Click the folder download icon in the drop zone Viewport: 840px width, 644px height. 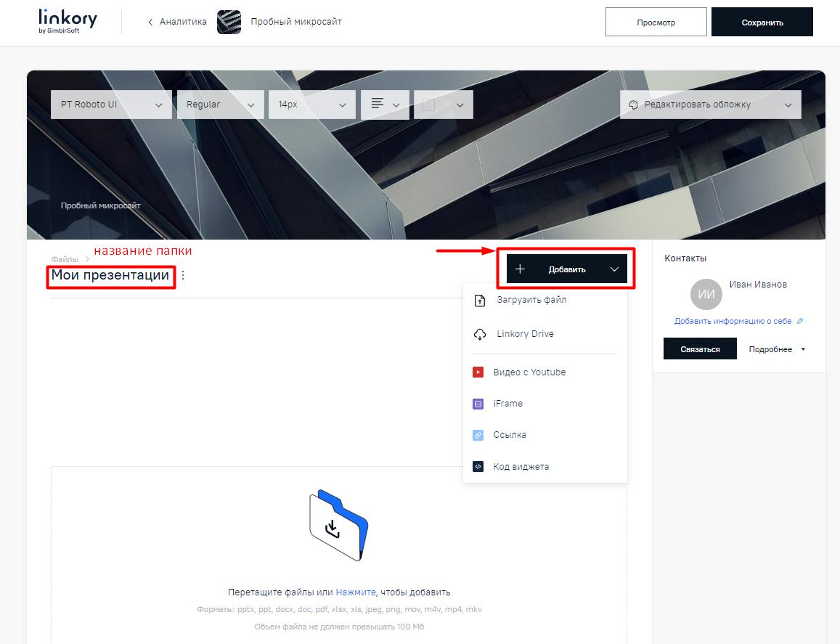pyautogui.click(x=338, y=526)
